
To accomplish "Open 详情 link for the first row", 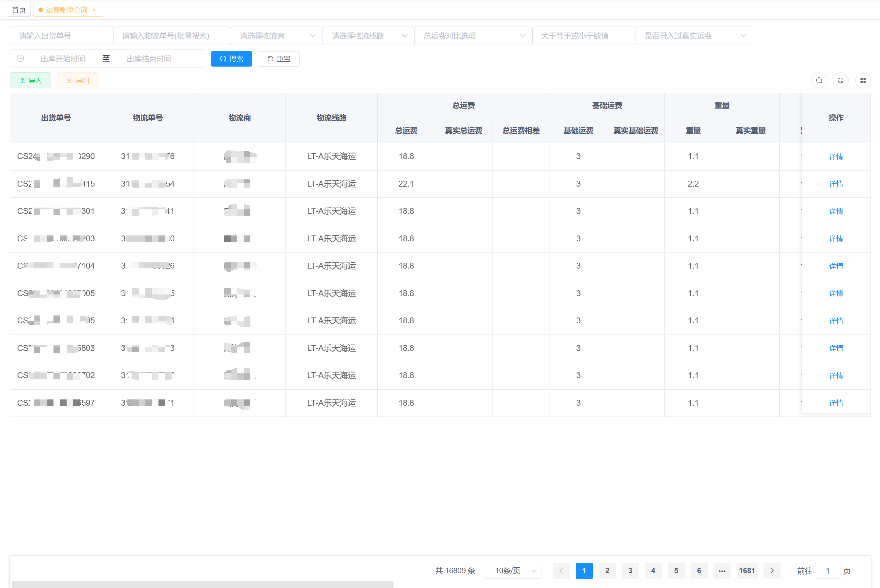I will click(x=836, y=156).
